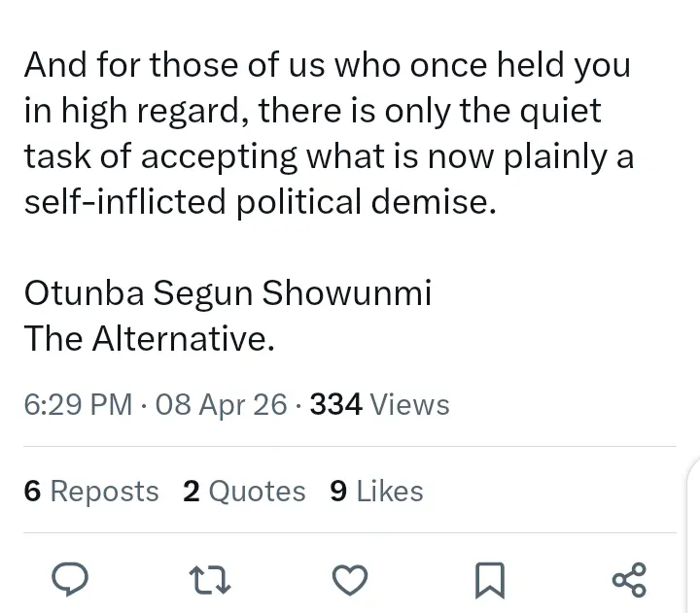Click the name Otunba Segun Showunmi
This screenshot has height=613, width=700.
point(227,292)
